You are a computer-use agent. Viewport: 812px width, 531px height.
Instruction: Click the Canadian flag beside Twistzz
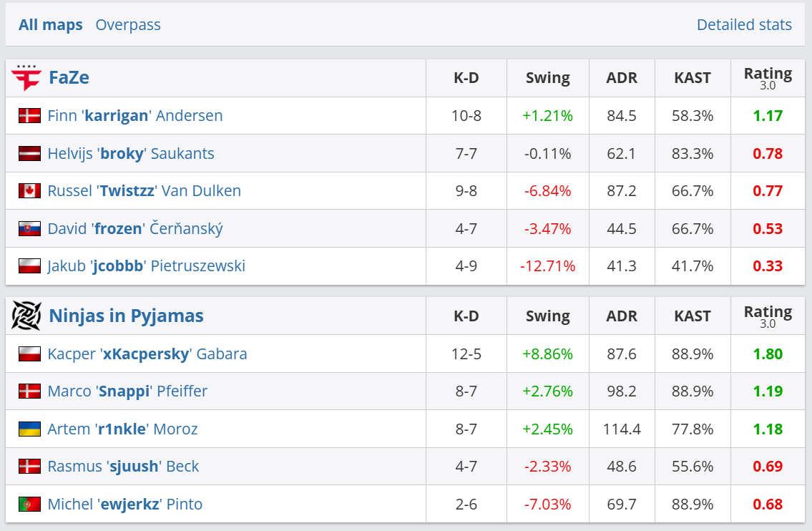[29, 191]
